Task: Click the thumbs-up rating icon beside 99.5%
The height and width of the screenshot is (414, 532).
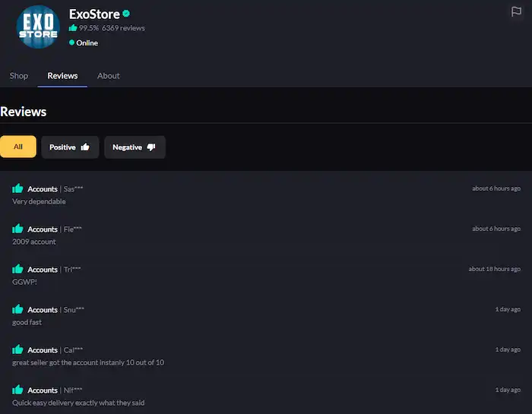Action: 73,28
